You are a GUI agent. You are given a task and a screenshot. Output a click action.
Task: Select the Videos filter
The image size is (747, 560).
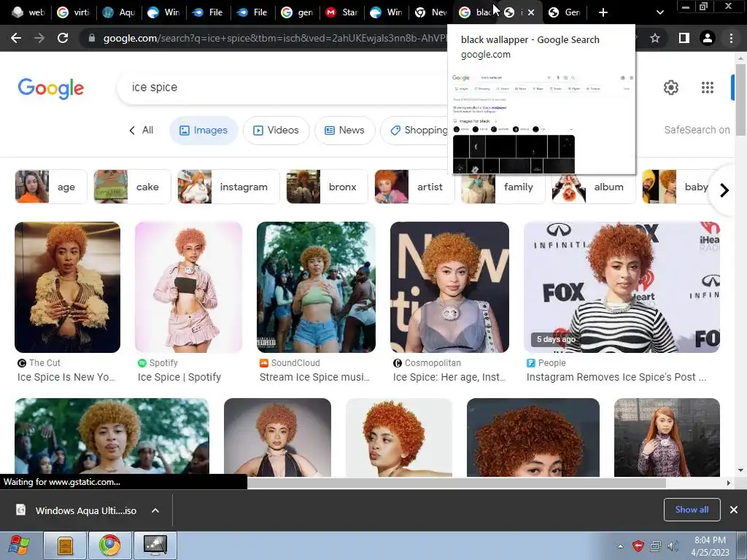(x=276, y=130)
